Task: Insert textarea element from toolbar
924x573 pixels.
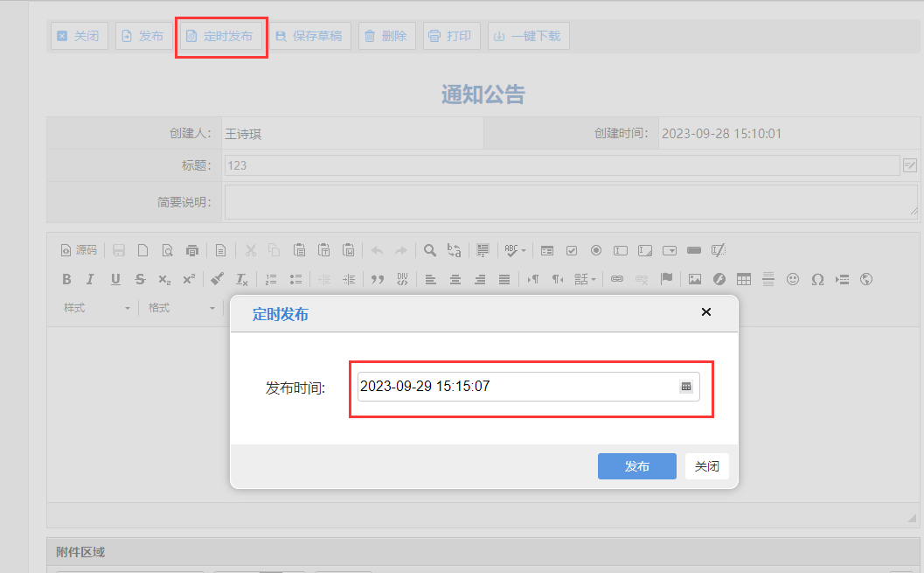Action: point(645,250)
